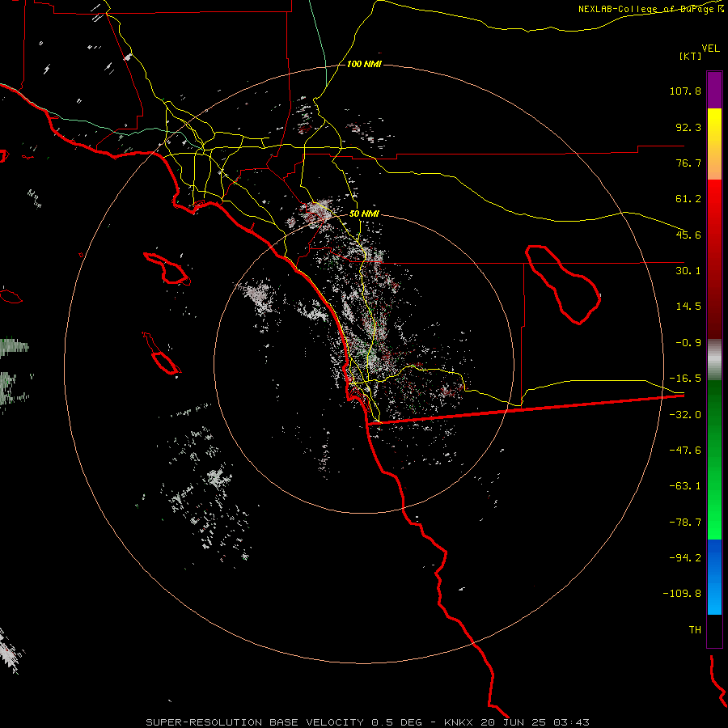Image resolution: width=728 pixels, height=728 pixels.
Task: Pick the blue segment of the color bar
Action: [x=714, y=577]
